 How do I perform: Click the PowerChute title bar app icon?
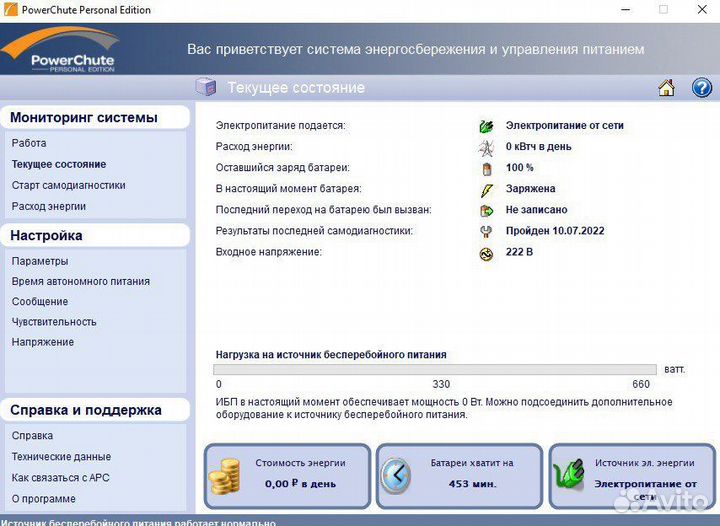pyautogui.click(x=10, y=9)
